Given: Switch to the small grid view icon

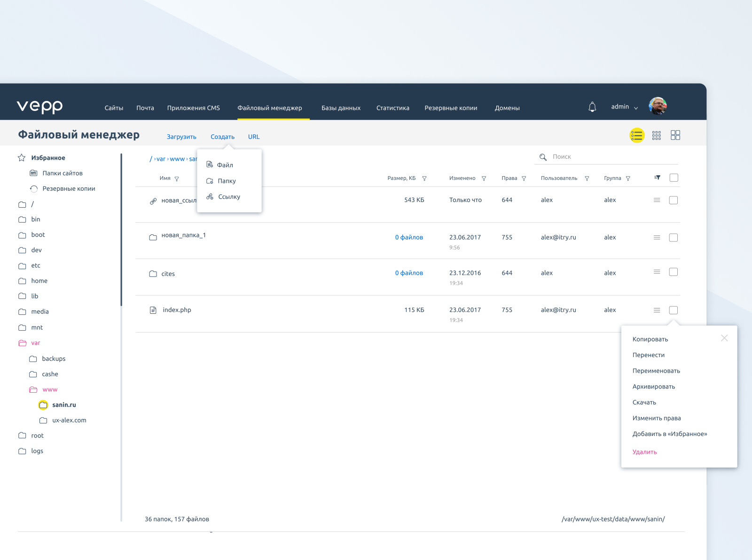Looking at the screenshot, I should (657, 135).
